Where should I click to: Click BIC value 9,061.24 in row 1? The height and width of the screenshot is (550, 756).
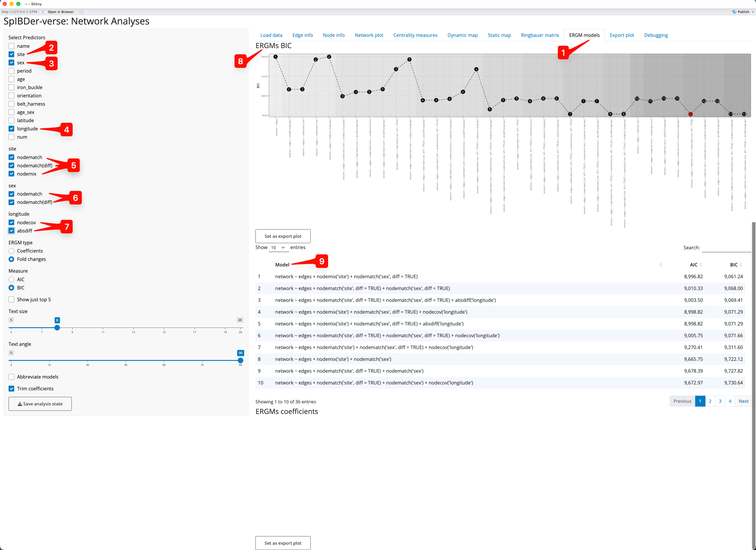tap(733, 276)
